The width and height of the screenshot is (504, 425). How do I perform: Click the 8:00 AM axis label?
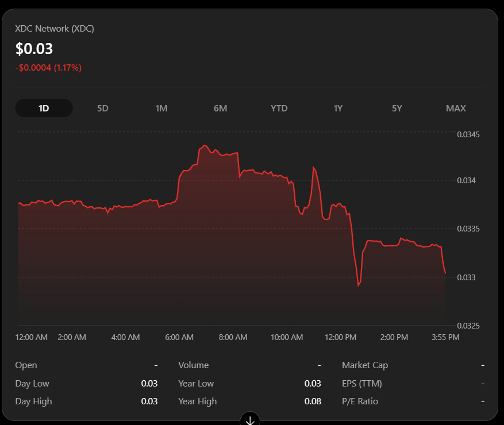233,337
